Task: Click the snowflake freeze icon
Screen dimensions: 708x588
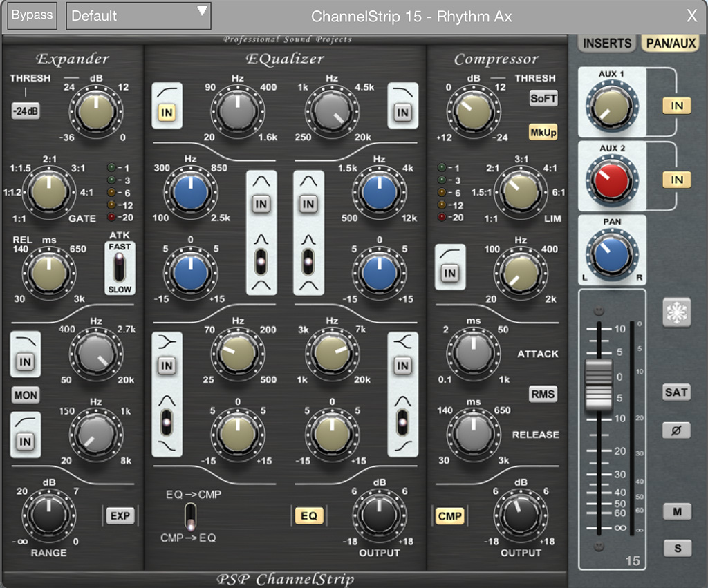Action: 676,312
